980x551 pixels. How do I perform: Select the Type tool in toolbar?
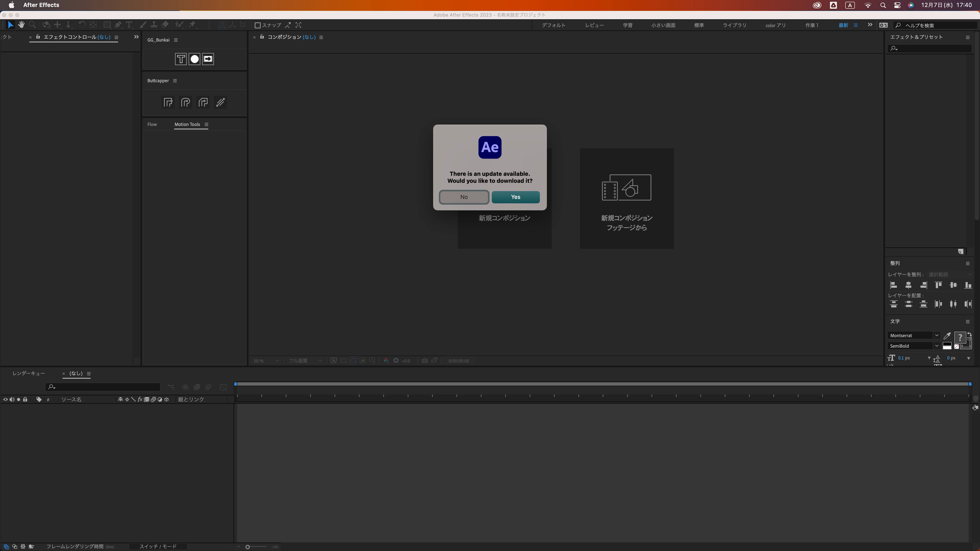129,25
